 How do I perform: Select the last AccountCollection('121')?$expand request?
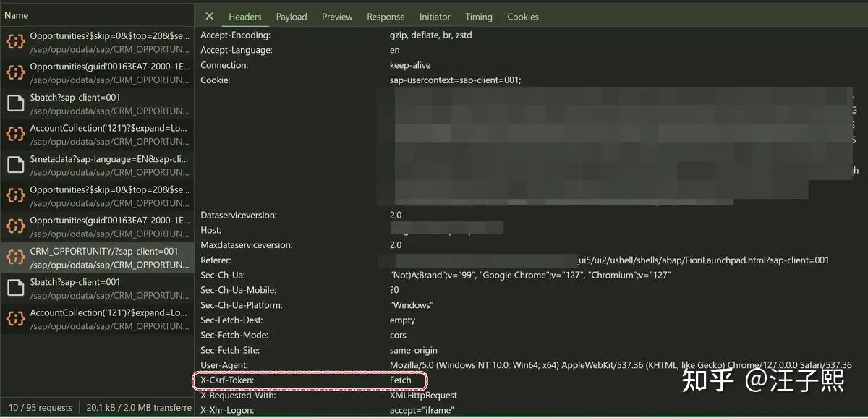[x=97, y=319]
